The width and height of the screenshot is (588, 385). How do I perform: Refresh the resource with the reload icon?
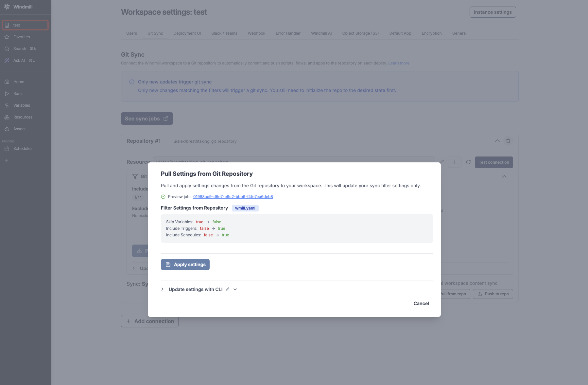pyautogui.click(x=468, y=162)
